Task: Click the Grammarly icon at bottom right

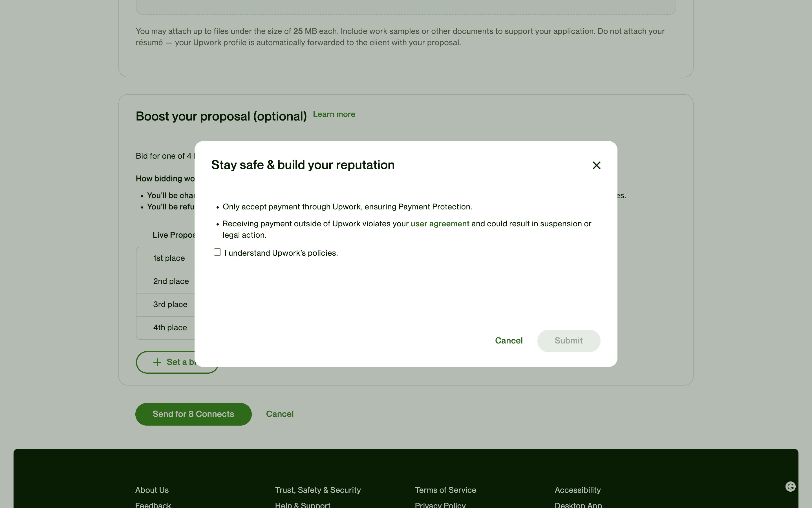Action: 790,487
